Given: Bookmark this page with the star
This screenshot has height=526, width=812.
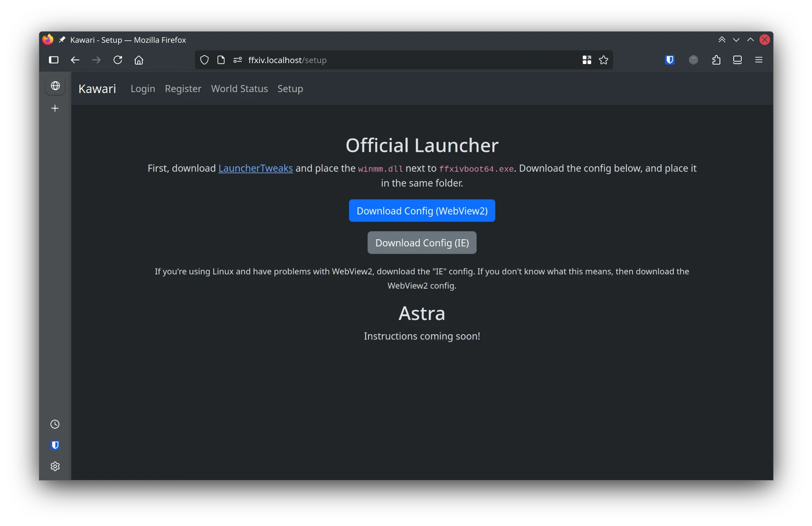Looking at the screenshot, I should click(x=604, y=60).
